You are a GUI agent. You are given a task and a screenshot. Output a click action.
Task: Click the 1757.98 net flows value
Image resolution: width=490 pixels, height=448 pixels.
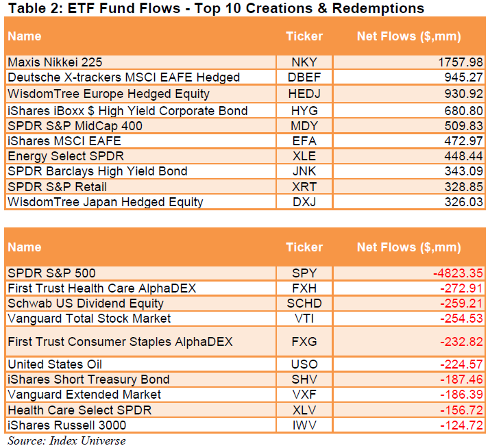[x=458, y=62]
